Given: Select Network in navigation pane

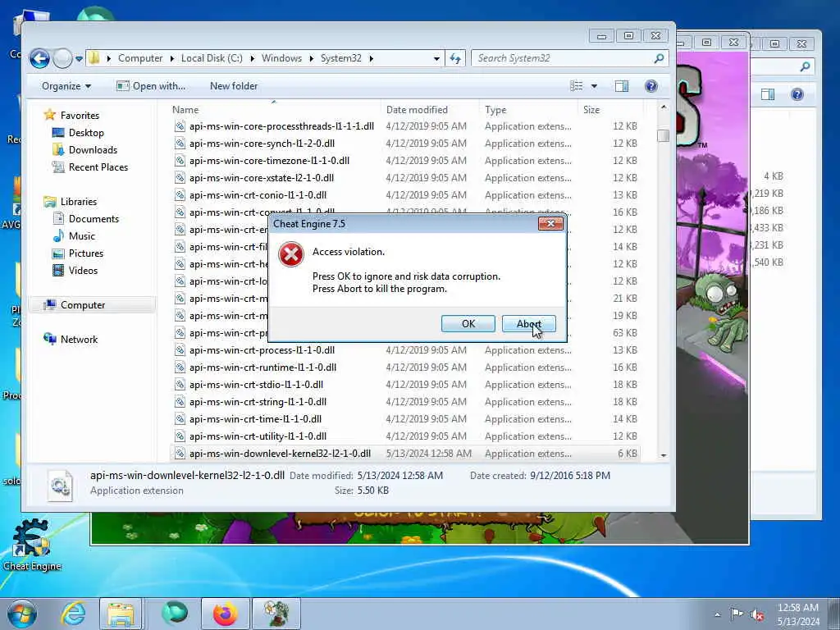Looking at the screenshot, I should [x=79, y=339].
